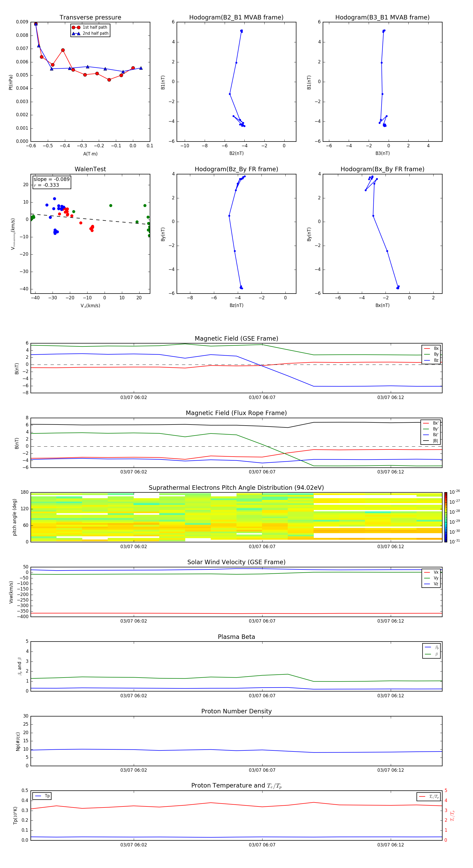
Task: Click the 'Hodogram(Bz_By FR frame)' title
Action: click(x=236, y=169)
